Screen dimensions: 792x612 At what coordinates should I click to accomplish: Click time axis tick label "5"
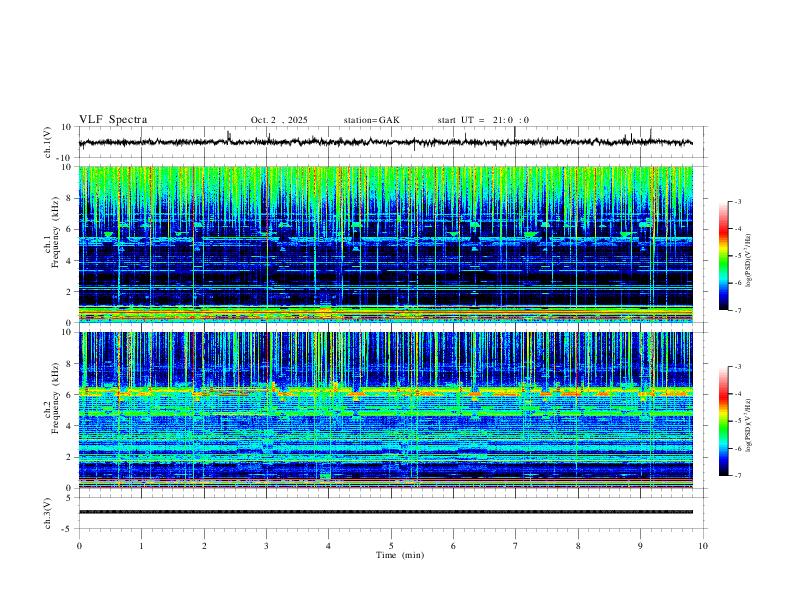(x=391, y=546)
